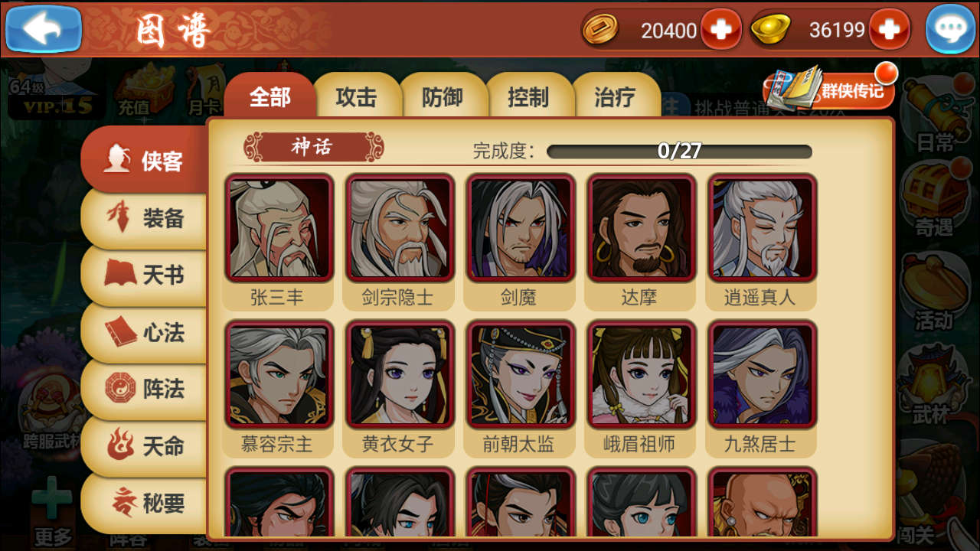Tap the blue back arrow button
980x551 pixels.
coord(44,28)
